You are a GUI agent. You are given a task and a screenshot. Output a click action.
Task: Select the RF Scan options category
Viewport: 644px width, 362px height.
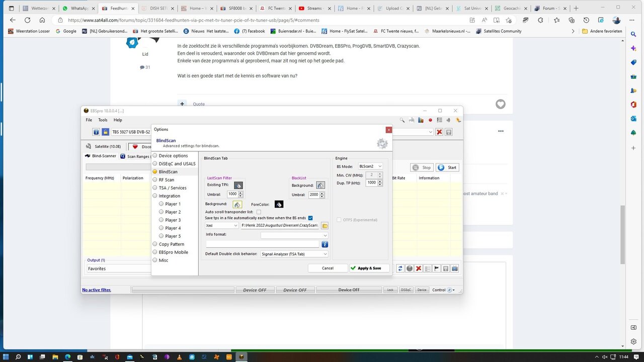point(166,179)
